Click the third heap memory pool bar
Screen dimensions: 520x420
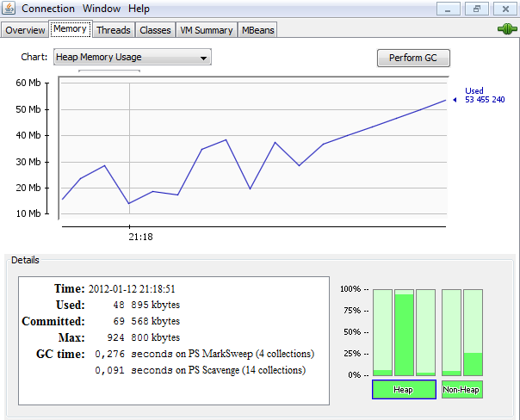425,333
